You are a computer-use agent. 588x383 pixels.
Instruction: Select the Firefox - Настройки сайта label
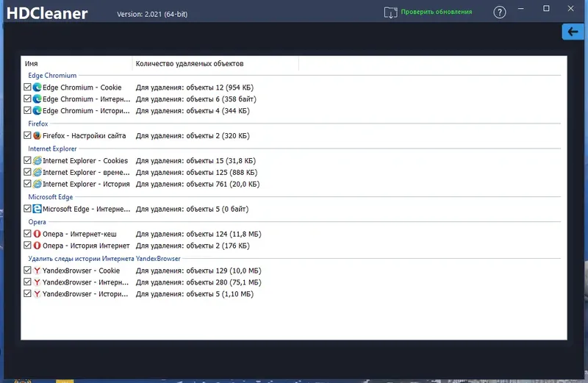click(84, 135)
